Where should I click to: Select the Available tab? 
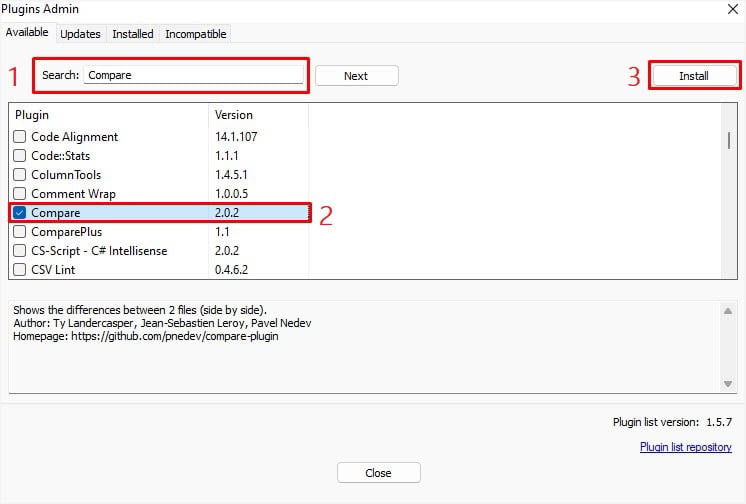(x=27, y=32)
